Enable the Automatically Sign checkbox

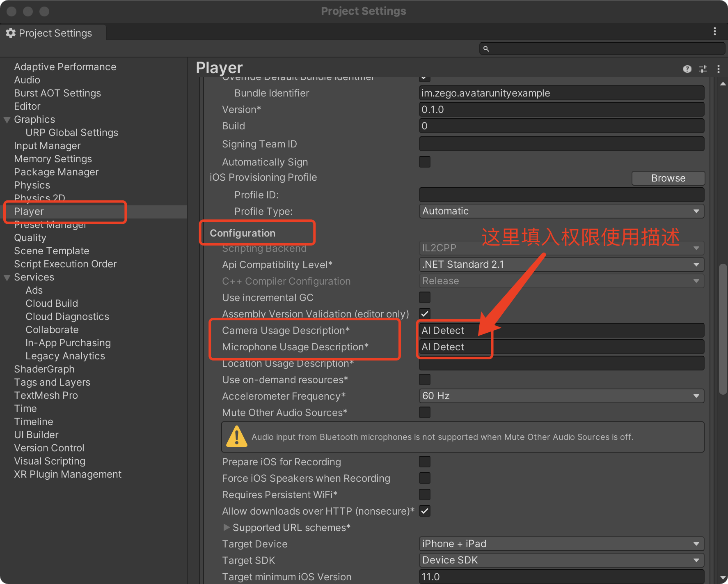coord(425,162)
